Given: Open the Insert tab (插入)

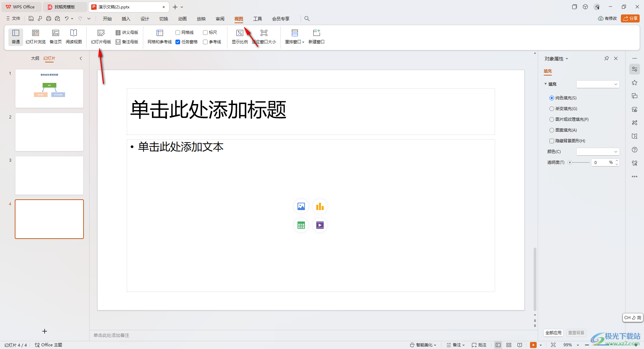Looking at the screenshot, I should (126, 19).
